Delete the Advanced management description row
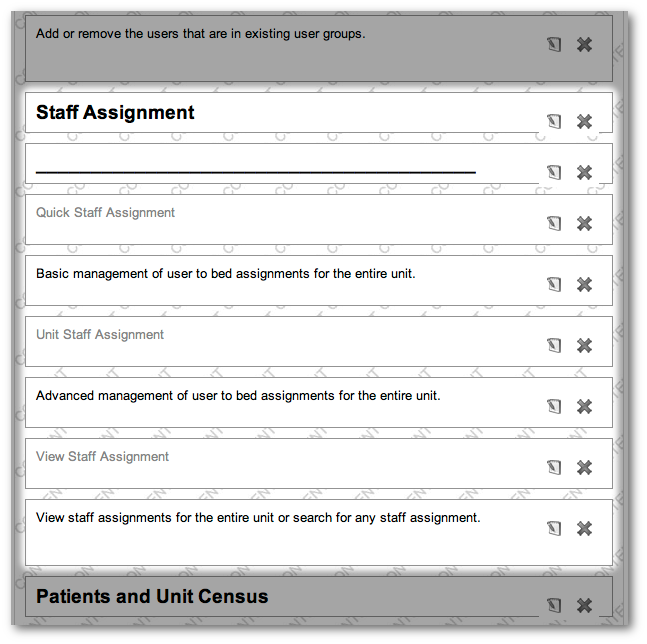Screen dimensions: 647x644 click(585, 406)
